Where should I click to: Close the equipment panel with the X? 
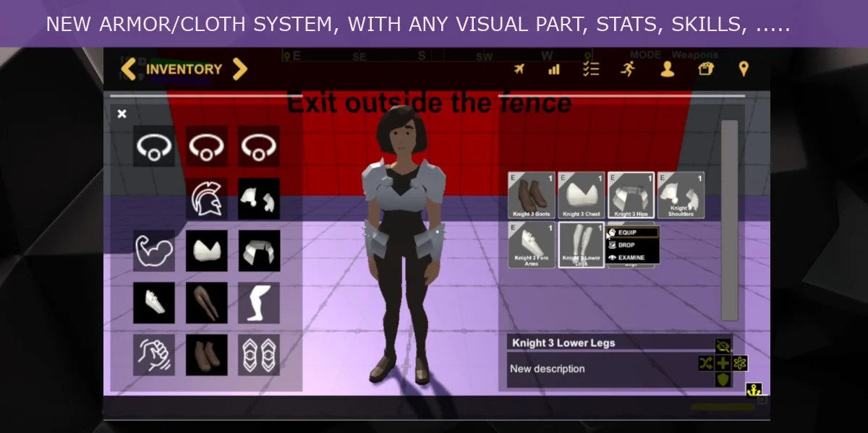pyautogui.click(x=122, y=113)
